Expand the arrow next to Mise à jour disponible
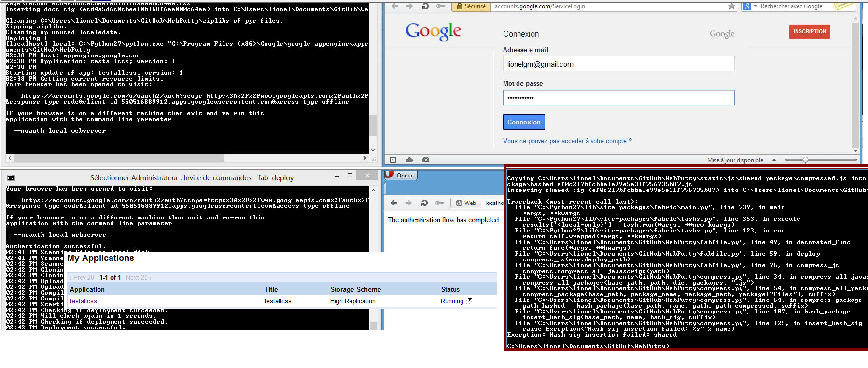Image resolution: width=868 pixels, height=368 pixels. tap(774, 160)
